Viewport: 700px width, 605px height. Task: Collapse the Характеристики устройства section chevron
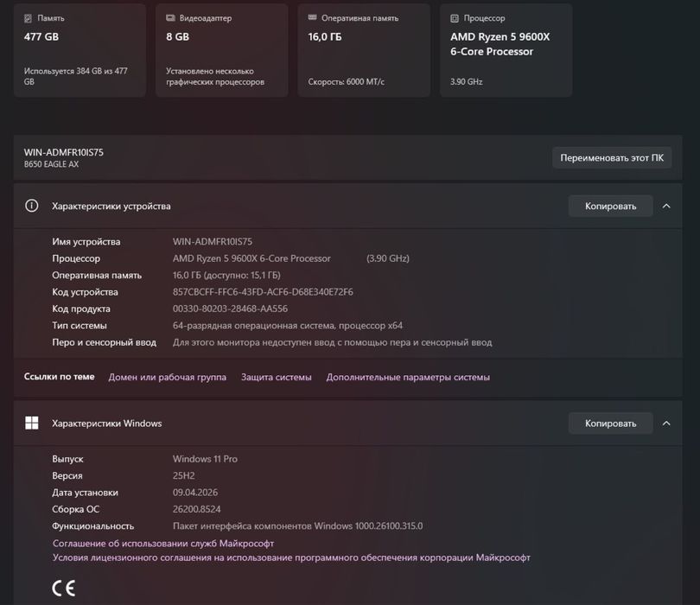click(x=666, y=206)
